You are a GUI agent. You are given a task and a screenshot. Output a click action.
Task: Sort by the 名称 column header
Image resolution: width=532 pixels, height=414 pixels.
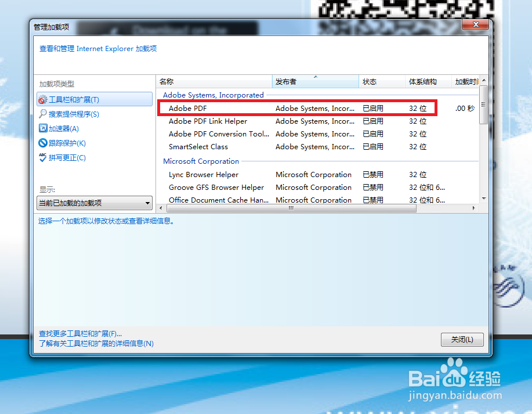pyautogui.click(x=214, y=81)
